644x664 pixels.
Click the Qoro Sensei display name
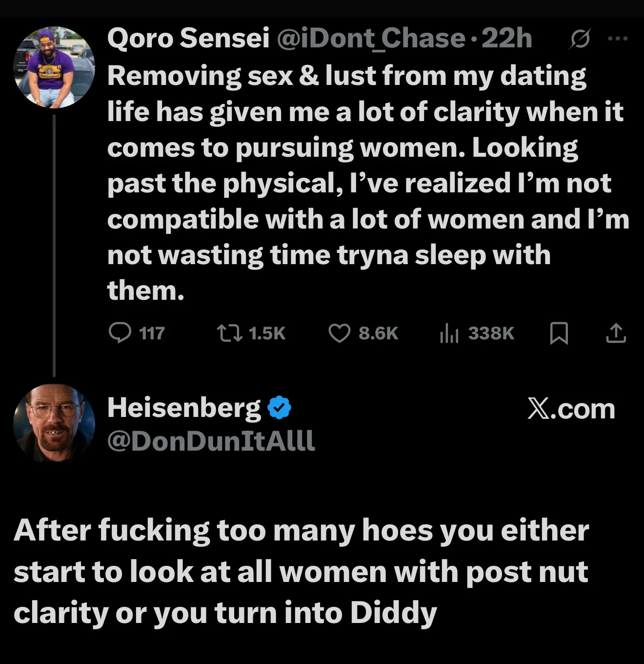[x=188, y=38]
